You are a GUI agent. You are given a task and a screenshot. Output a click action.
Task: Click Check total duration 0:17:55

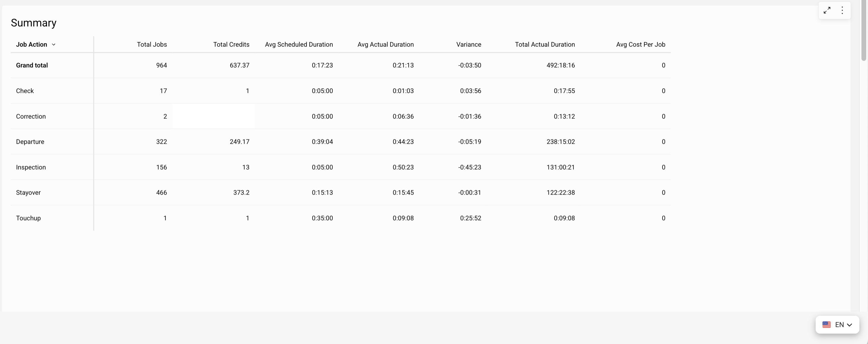pyautogui.click(x=564, y=91)
